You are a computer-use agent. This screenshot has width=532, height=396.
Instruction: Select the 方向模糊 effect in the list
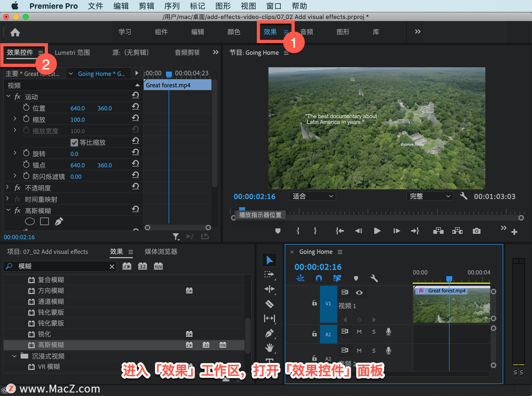(51, 291)
